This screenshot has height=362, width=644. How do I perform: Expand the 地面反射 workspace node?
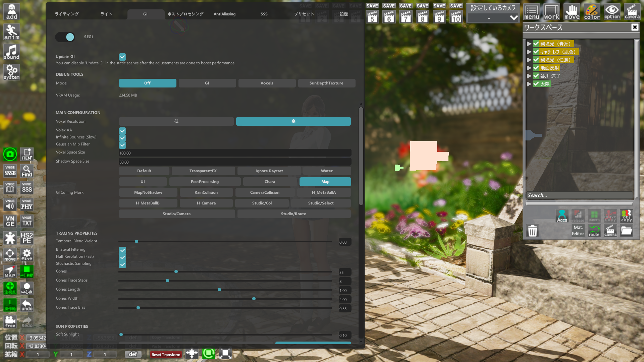[x=529, y=68]
